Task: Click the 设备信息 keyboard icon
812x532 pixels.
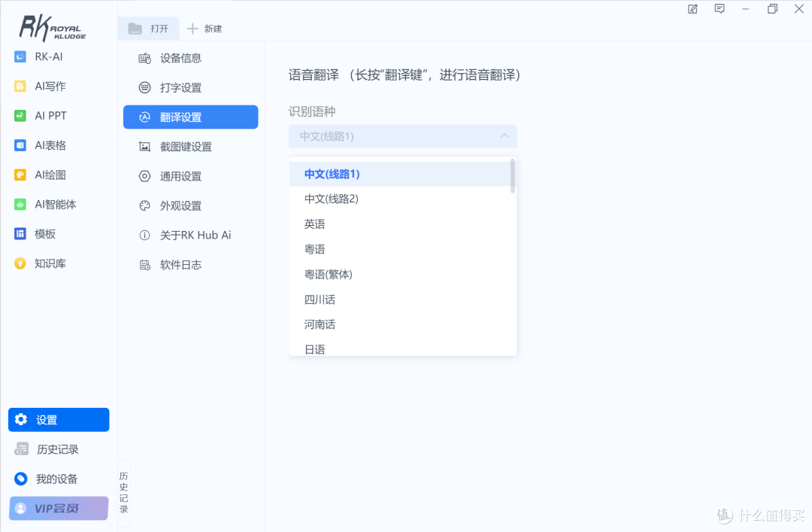Action: click(144, 58)
